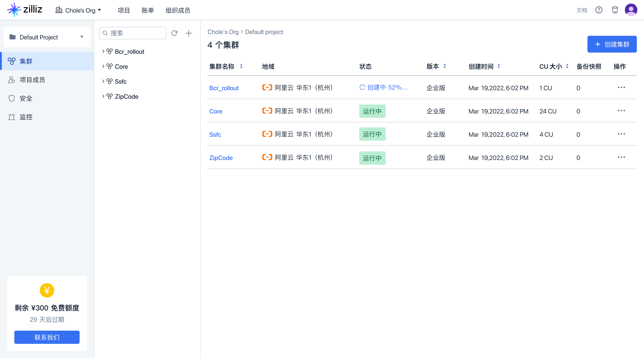Open the 账单 top menu
Viewport: 644px width, 358px height.
pyautogui.click(x=148, y=10)
